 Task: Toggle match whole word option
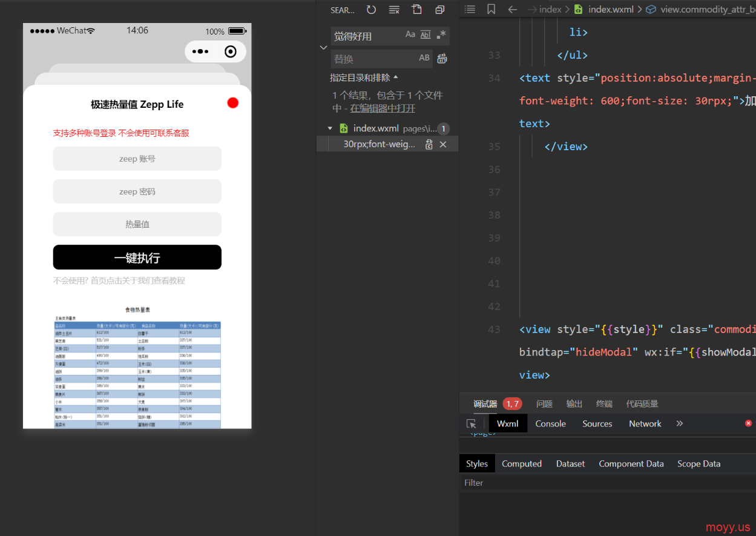point(426,35)
